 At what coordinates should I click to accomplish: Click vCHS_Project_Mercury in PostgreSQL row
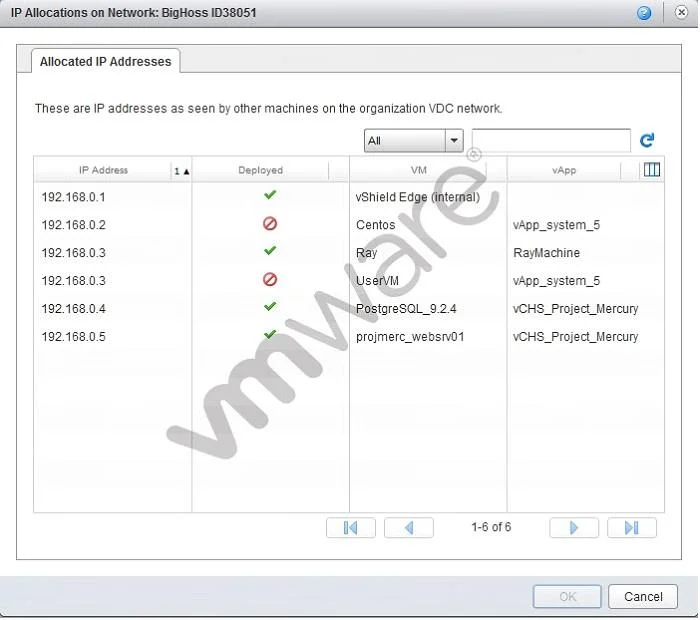click(x=575, y=309)
